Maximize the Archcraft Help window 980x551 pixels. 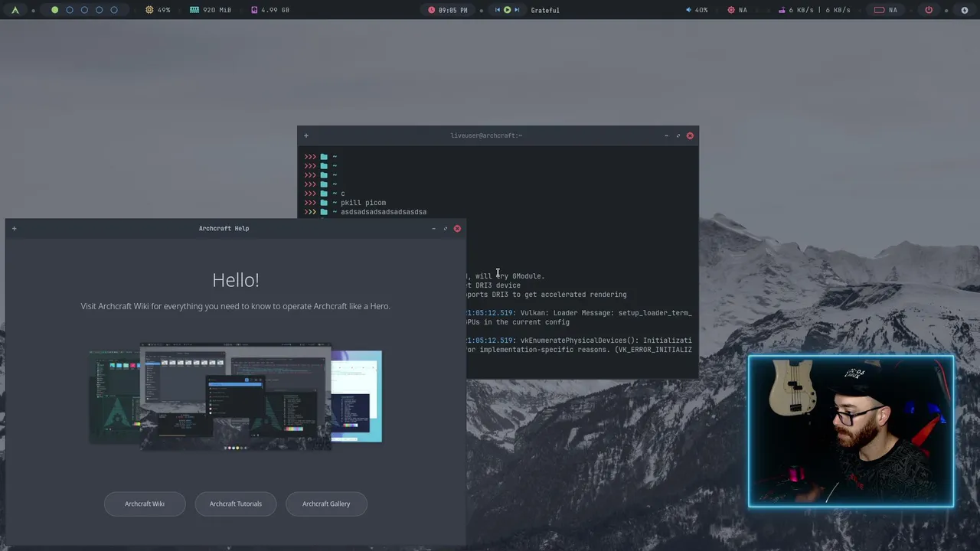[x=445, y=228]
